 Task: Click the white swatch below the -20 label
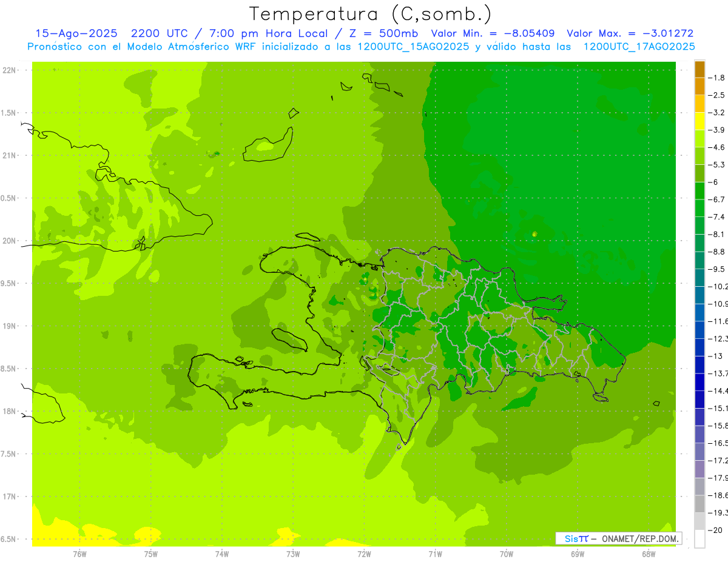tap(699, 539)
